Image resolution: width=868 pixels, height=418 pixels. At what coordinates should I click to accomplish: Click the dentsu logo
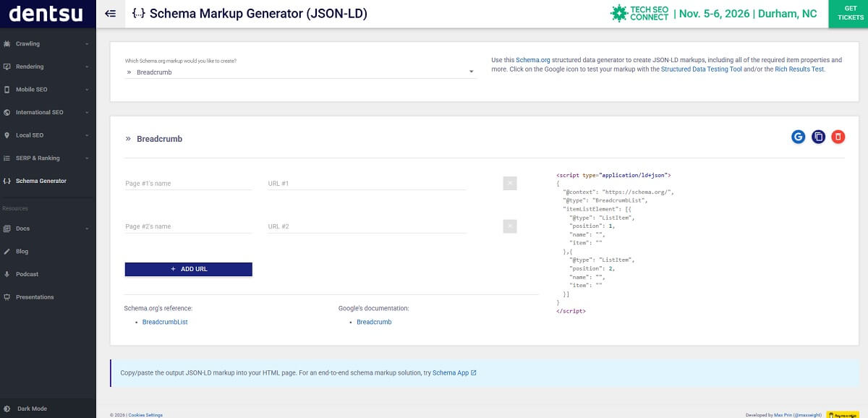46,13
